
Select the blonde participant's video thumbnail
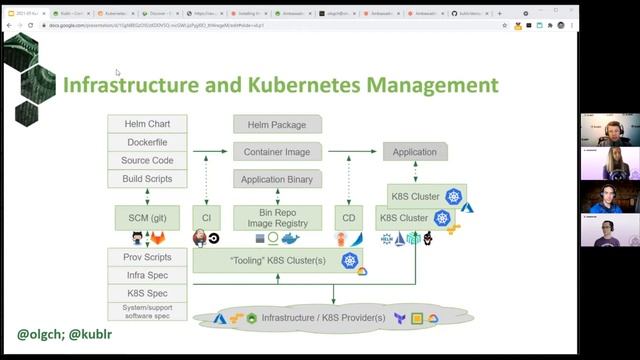coord(610,163)
